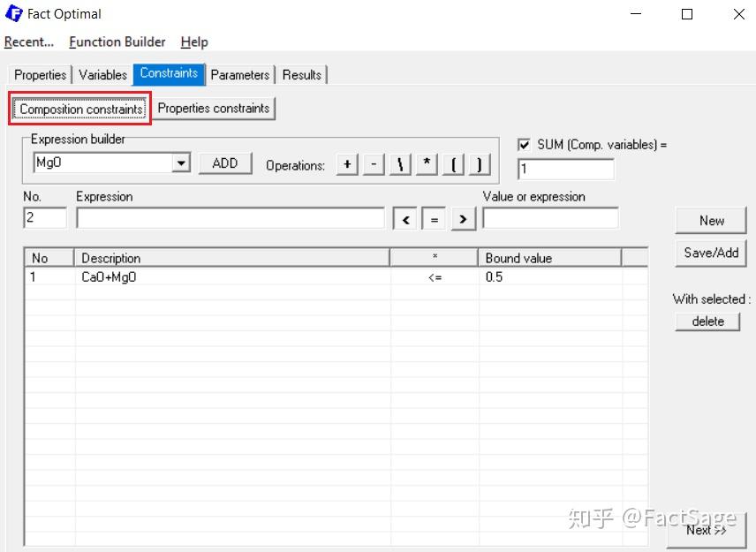Select the division operator icon
The image size is (756, 552).
399,164
